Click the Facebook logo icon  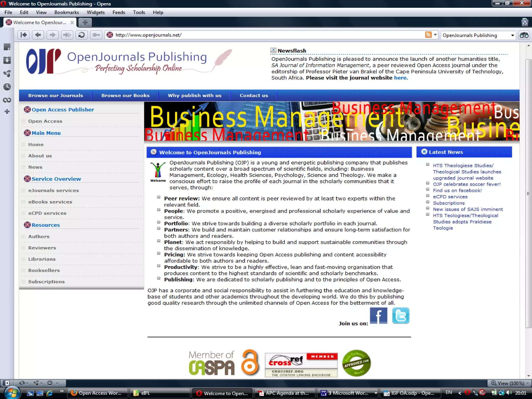378,315
